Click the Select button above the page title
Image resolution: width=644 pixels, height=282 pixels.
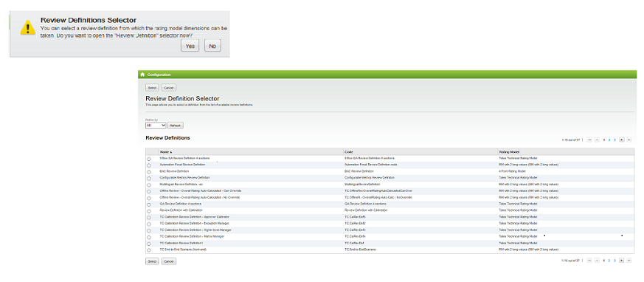[152, 88]
